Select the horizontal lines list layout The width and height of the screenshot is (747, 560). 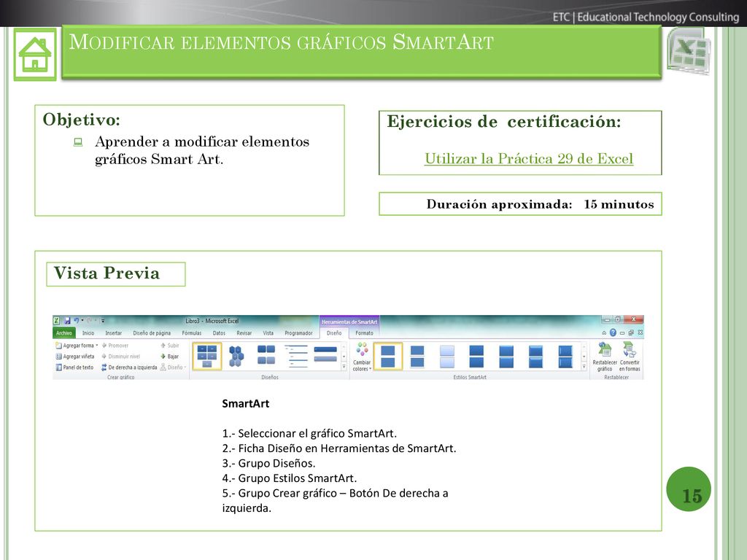click(296, 357)
